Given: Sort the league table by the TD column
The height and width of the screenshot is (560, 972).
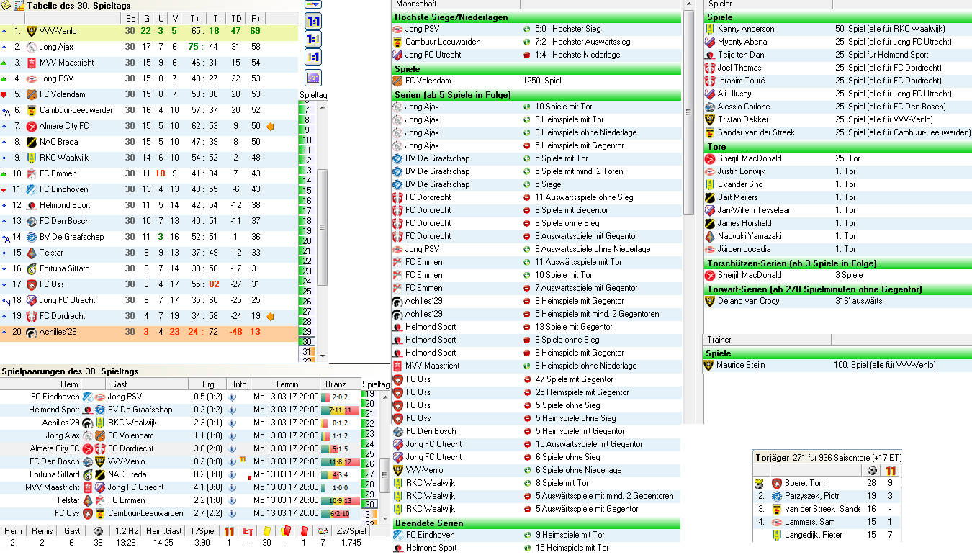Looking at the screenshot, I should 235,18.
